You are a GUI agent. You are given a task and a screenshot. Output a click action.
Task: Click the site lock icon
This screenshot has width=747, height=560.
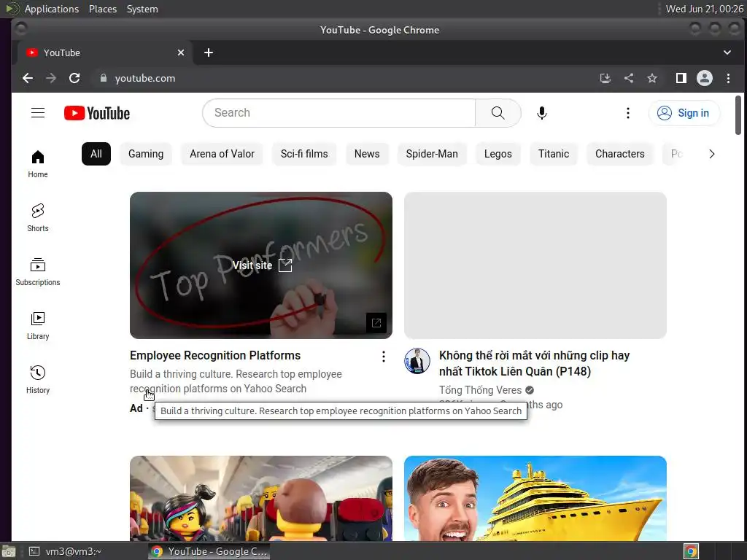[104, 78]
